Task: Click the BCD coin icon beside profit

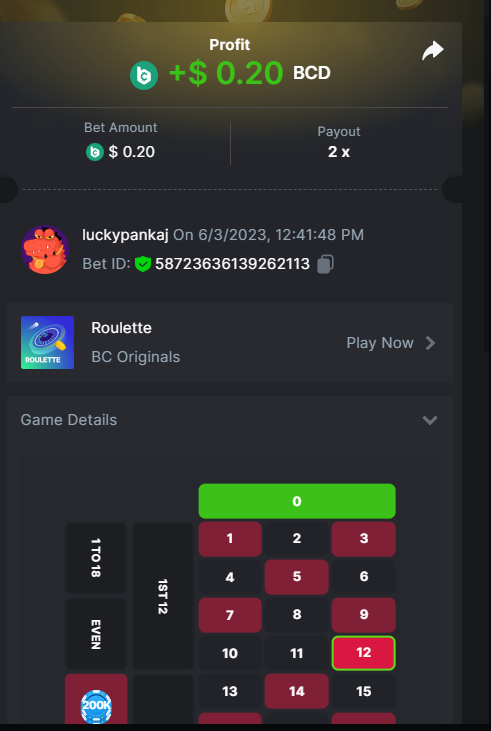Action: (144, 76)
